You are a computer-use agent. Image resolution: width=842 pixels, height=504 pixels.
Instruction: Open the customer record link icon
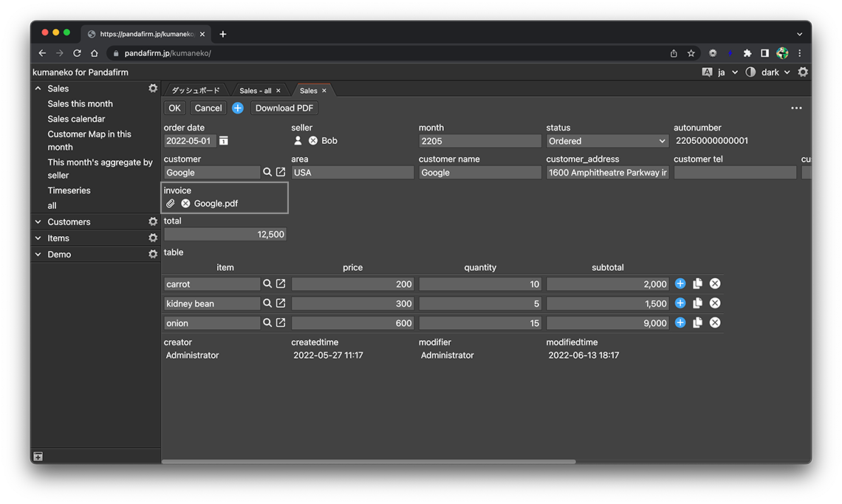coord(281,173)
